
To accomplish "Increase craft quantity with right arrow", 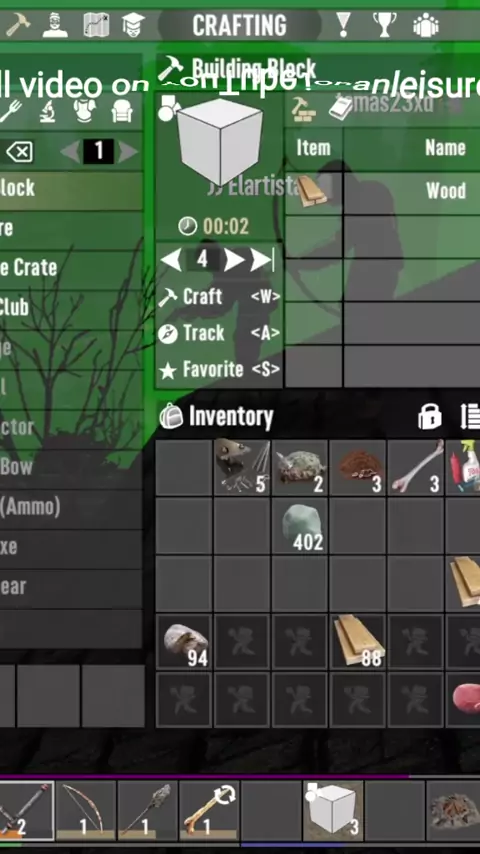I will tap(233, 260).
